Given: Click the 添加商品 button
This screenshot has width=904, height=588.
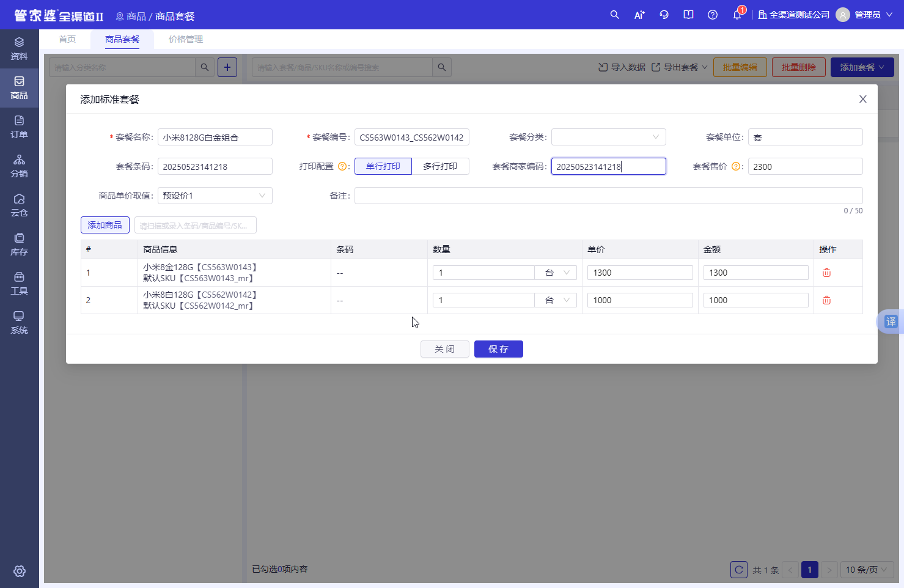Looking at the screenshot, I should pos(105,225).
